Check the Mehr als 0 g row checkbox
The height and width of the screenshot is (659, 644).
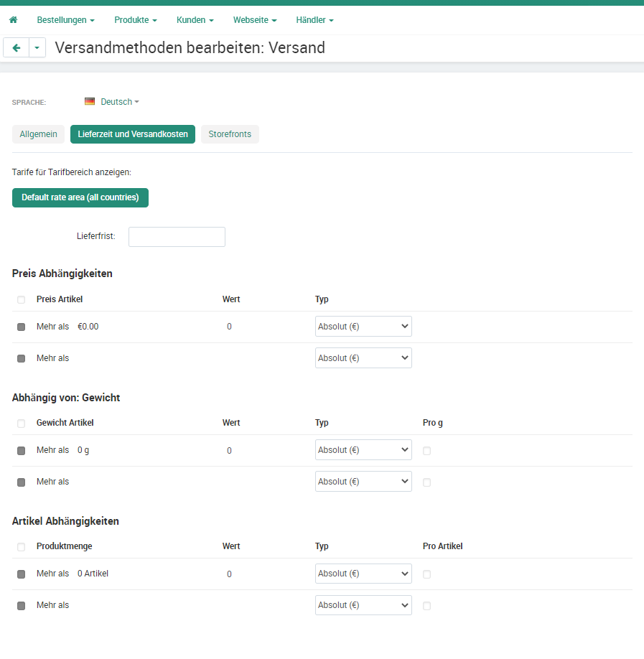click(21, 451)
